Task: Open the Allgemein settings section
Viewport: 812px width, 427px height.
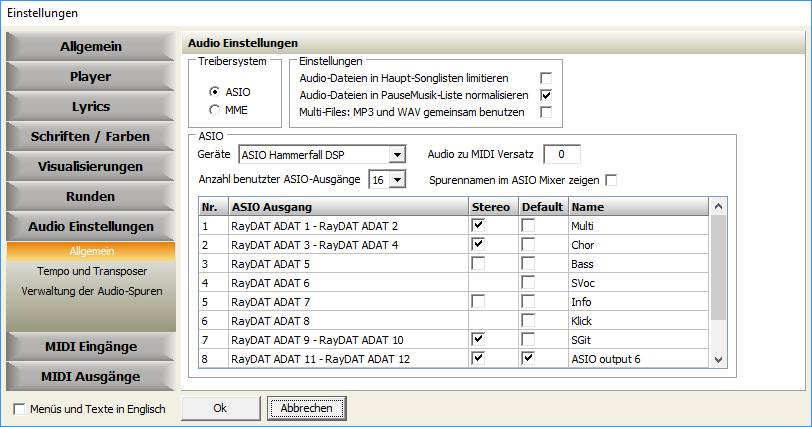Action: tap(91, 46)
